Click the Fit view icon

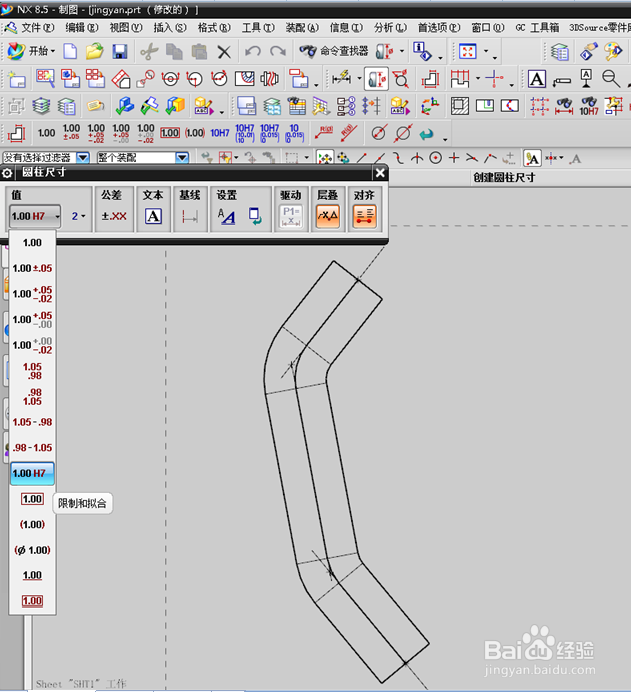point(467,51)
